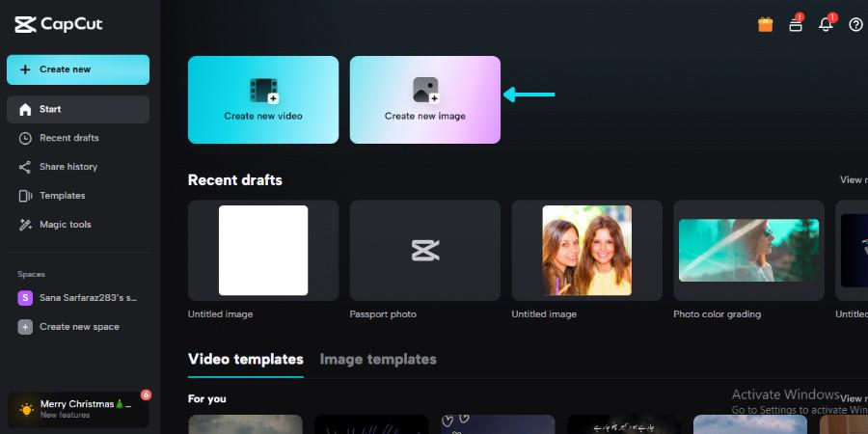Click the magic wand icon

[x=25, y=225]
